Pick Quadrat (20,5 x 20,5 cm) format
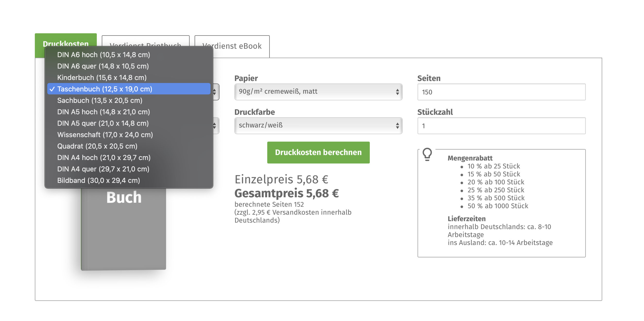Screen dimensions: 644x321 [129, 146]
